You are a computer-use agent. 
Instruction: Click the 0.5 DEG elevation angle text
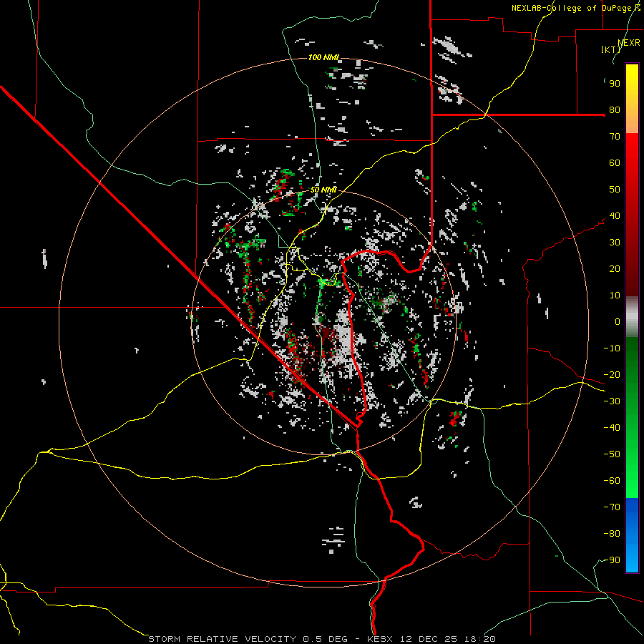coord(325,639)
